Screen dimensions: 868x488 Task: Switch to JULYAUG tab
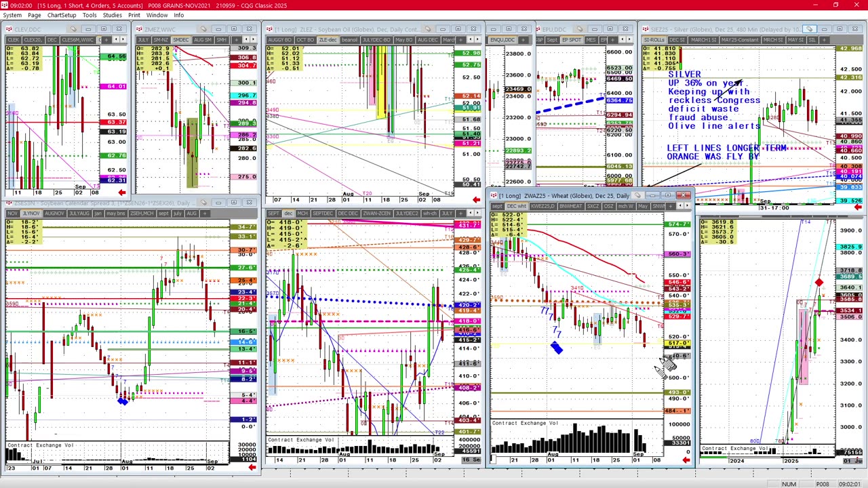click(x=79, y=213)
